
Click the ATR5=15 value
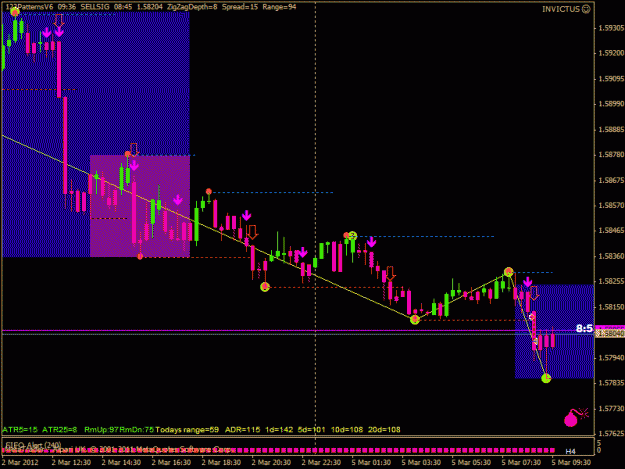[20, 430]
